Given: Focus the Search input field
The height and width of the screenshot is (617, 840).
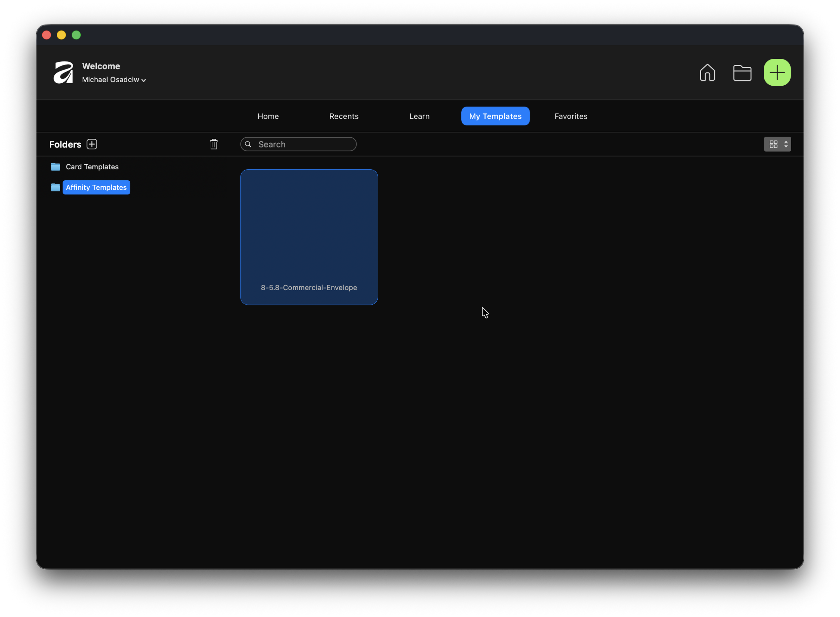Looking at the screenshot, I should point(298,144).
